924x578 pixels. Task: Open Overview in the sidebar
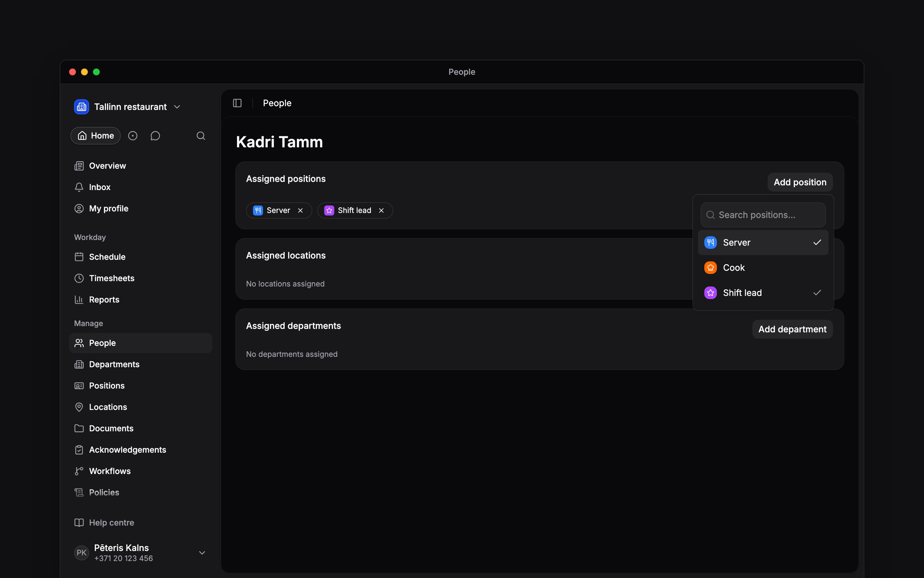[140, 166]
